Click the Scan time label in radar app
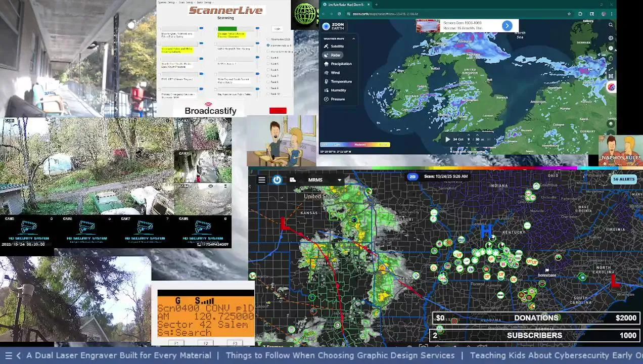Viewport: 643px width, 364px height. (x=446, y=176)
